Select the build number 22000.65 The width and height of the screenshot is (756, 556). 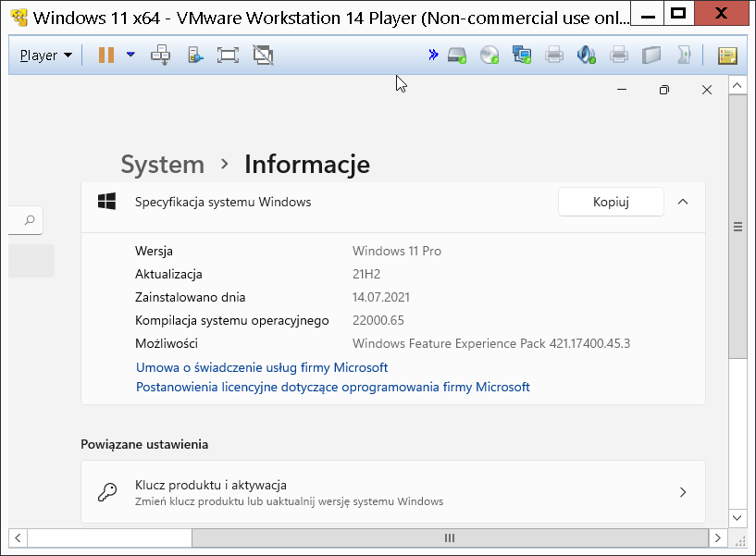[x=378, y=320]
